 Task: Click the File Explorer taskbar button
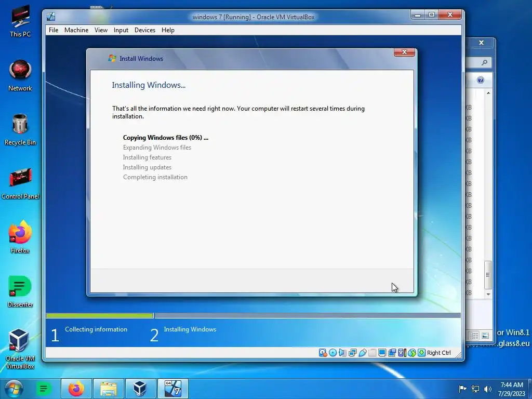[108, 389]
